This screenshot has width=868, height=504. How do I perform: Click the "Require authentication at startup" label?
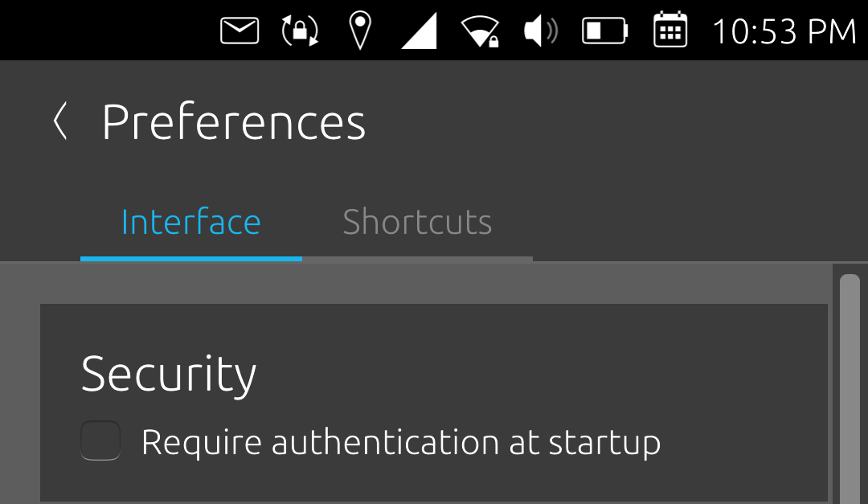tap(400, 442)
